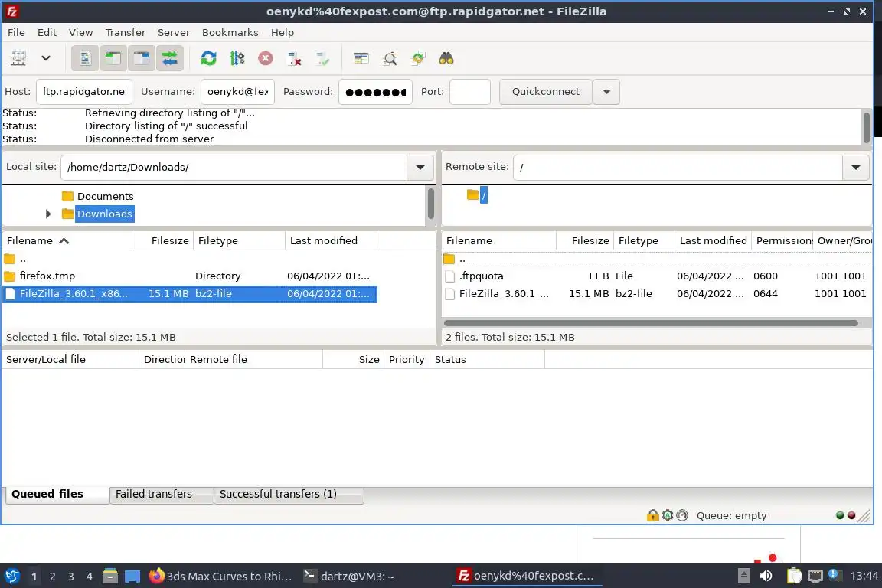Viewport: 882px width, 588px height.
Task: Toggle remote directory tree display
Action: pos(141,58)
